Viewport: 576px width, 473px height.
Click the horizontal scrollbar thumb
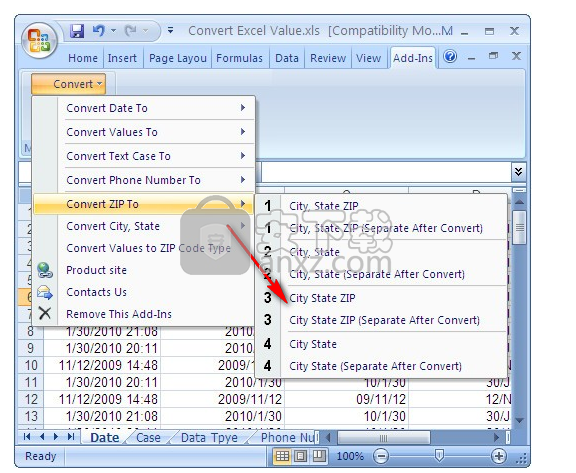click(x=384, y=437)
